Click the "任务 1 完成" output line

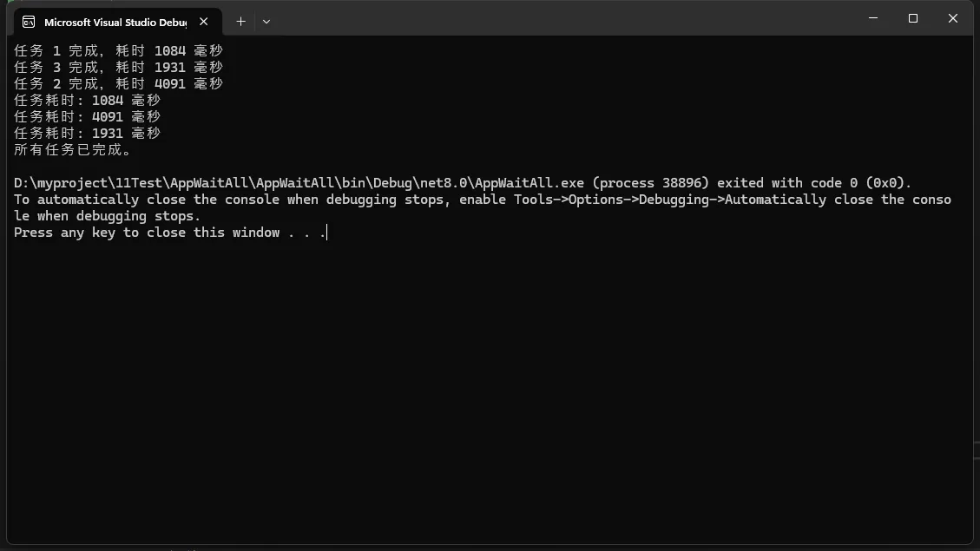118,50
